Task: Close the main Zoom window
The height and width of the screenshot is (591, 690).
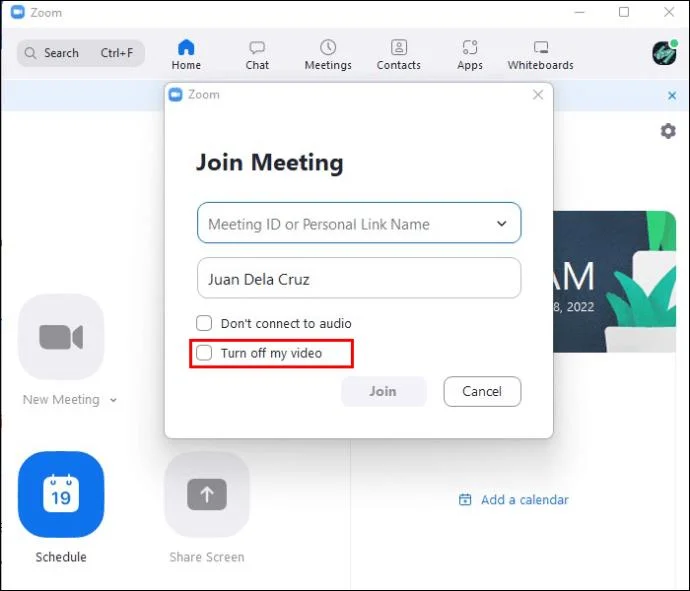Action: pyautogui.click(x=669, y=12)
